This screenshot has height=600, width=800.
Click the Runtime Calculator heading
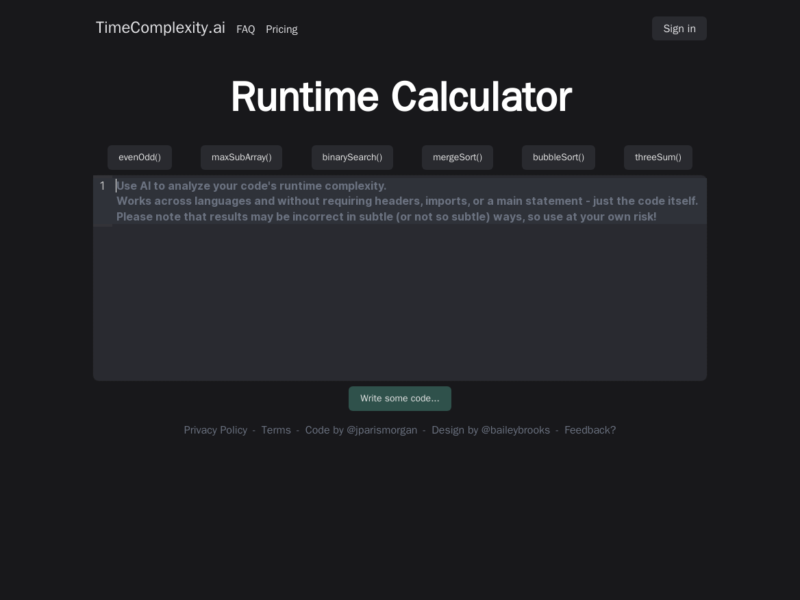click(400, 96)
